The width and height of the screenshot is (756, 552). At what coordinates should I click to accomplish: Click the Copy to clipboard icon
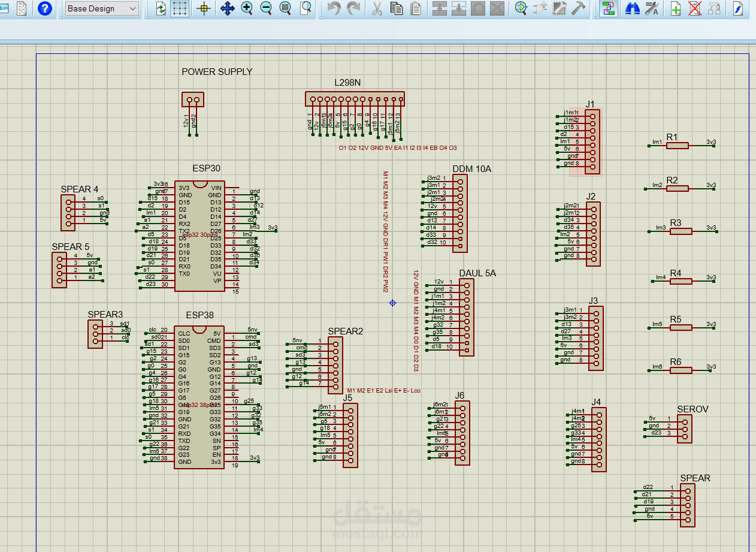pyautogui.click(x=396, y=8)
